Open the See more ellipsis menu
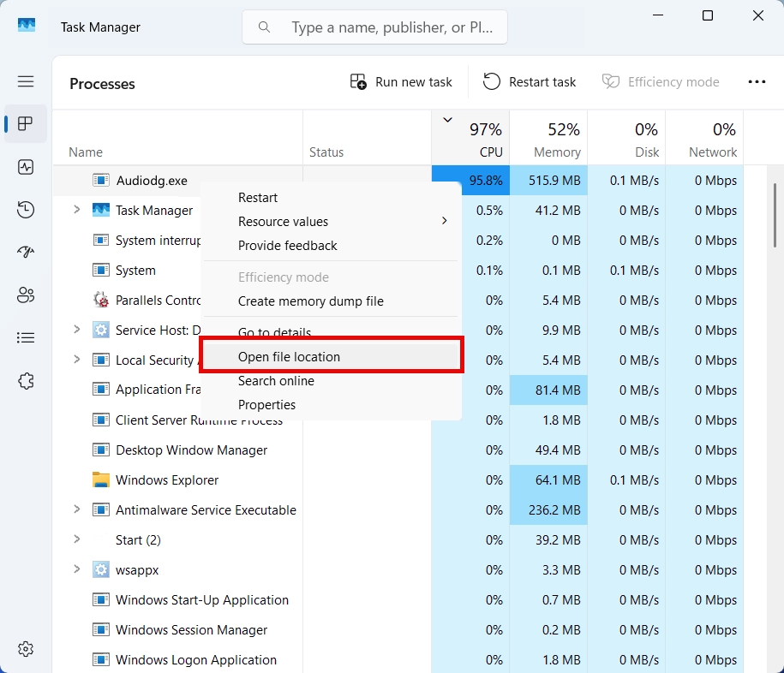 [757, 81]
